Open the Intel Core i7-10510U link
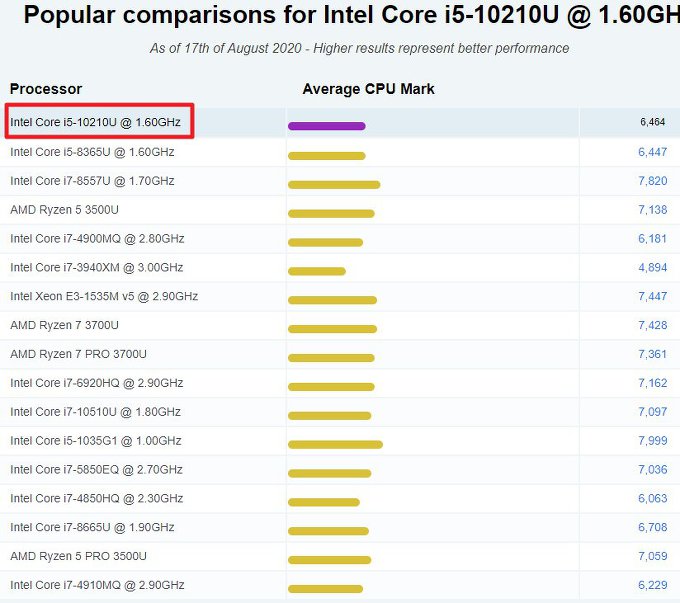 pyautogui.click(x=95, y=412)
